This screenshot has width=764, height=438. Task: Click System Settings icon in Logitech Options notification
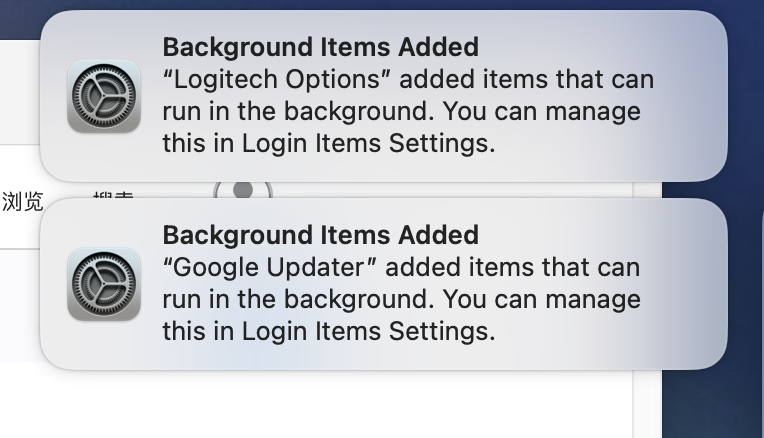pyautogui.click(x=103, y=96)
